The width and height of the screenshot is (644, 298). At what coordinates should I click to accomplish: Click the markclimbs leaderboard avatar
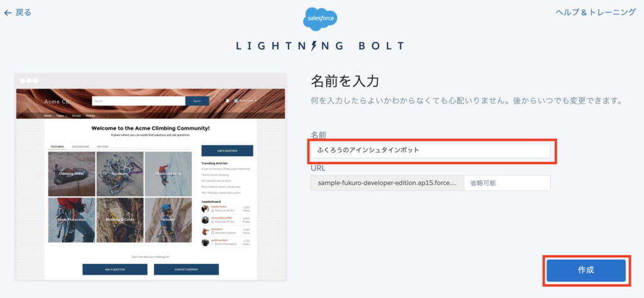pos(206,209)
